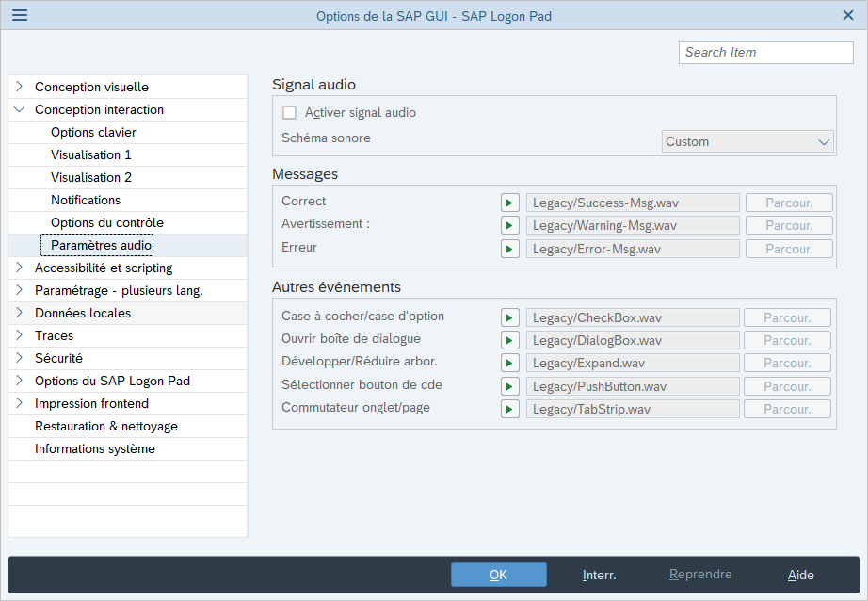
Task: Enable the Activer signal audio checkbox
Action: pyautogui.click(x=289, y=112)
